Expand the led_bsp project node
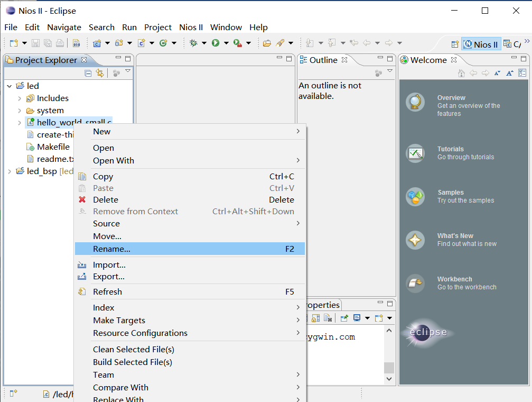The width and height of the screenshot is (532, 402). (10, 171)
